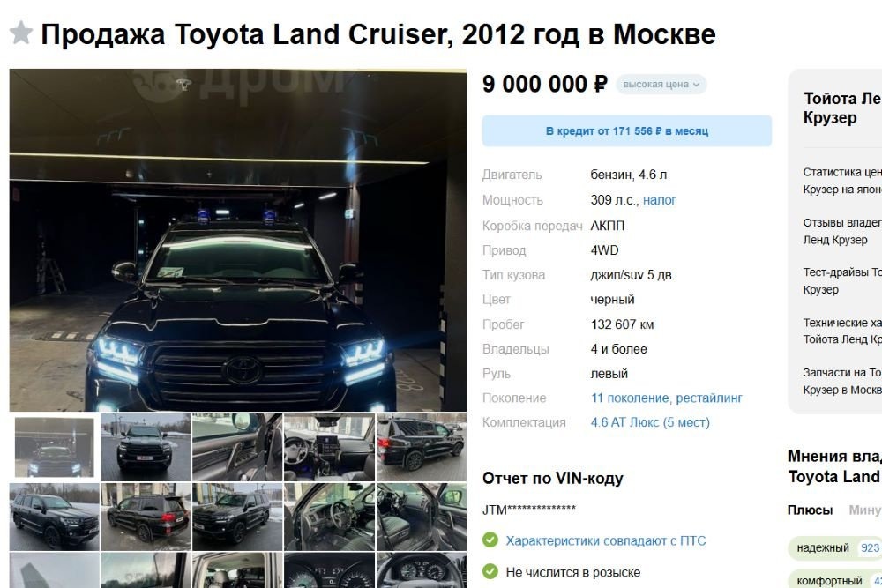The height and width of the screenshot is (588, 882).
Task: Click the favorite star icon beside the title
Action: tap(21, 33)
